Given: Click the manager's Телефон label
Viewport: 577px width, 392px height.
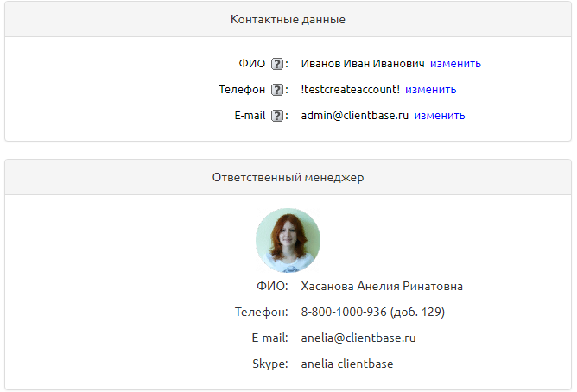Looking at the screenshot, I should (x=261, y=312).
